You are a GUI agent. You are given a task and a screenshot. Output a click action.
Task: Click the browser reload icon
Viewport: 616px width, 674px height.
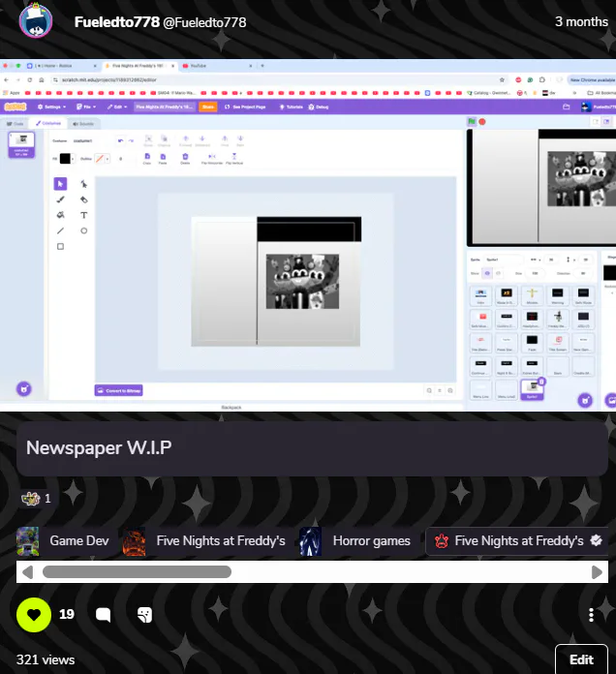30,80
